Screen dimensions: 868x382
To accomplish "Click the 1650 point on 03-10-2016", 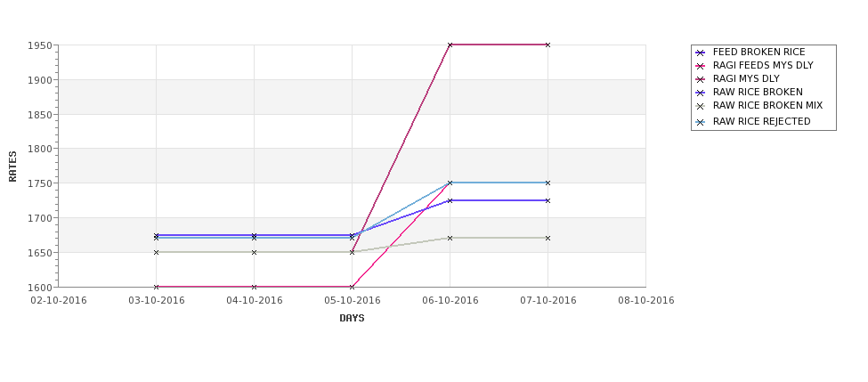I will click(x=156, y=252).
